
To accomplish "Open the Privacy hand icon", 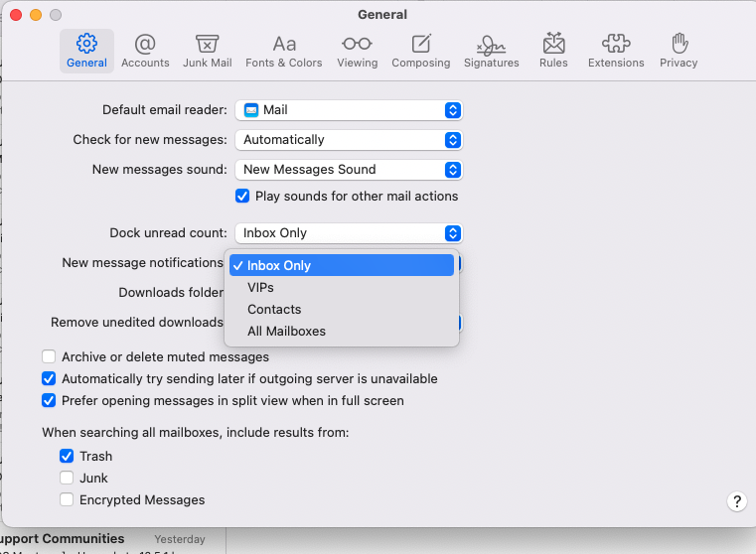I will click(x=679, y=44).
